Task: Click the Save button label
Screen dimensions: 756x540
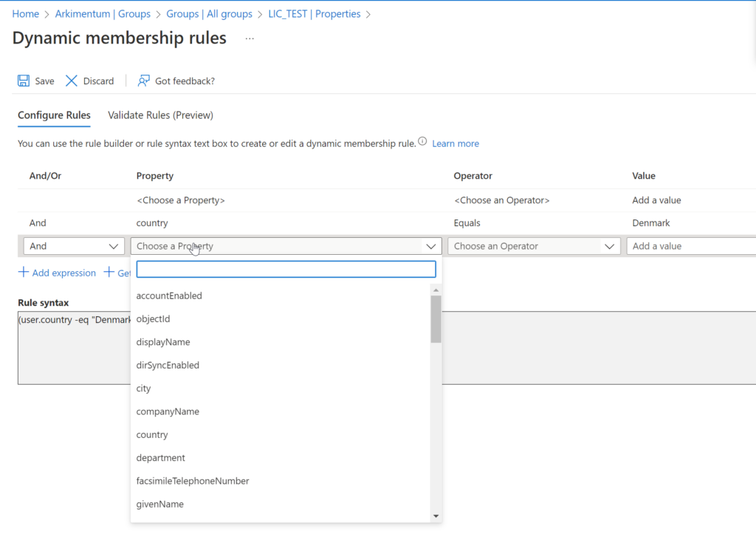Action: pos(44,81)
